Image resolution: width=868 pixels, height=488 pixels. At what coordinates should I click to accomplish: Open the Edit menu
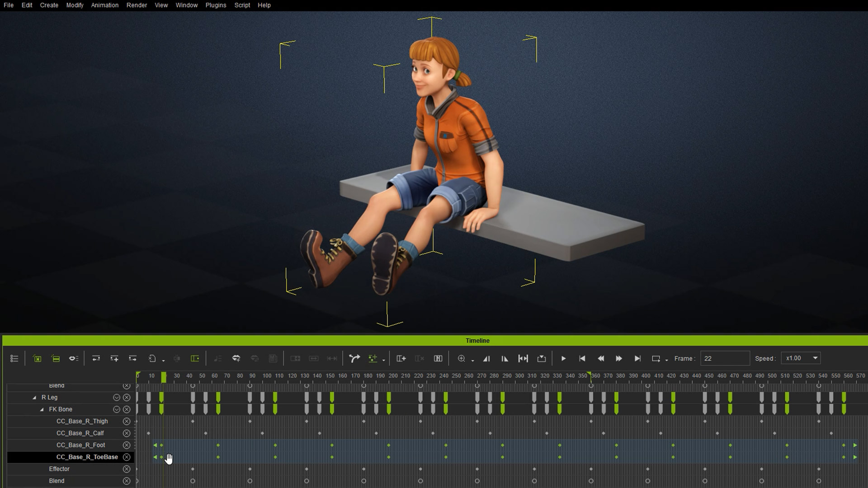coord(27,5)
